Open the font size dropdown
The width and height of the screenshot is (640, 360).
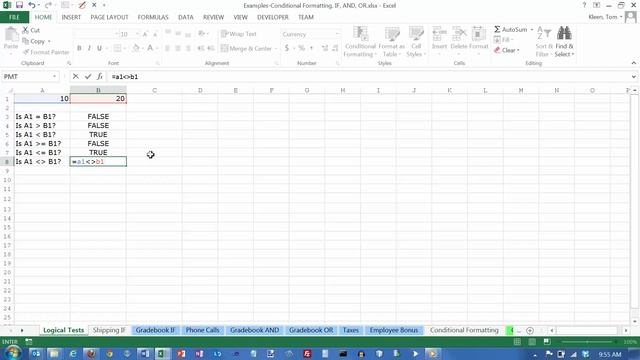(137, 34)
